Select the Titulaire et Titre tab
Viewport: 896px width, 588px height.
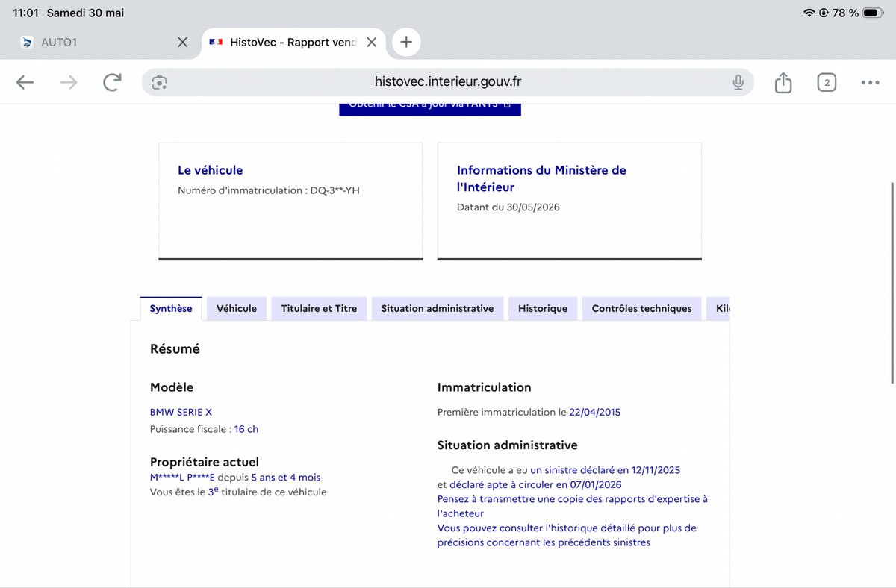[319, 308]
